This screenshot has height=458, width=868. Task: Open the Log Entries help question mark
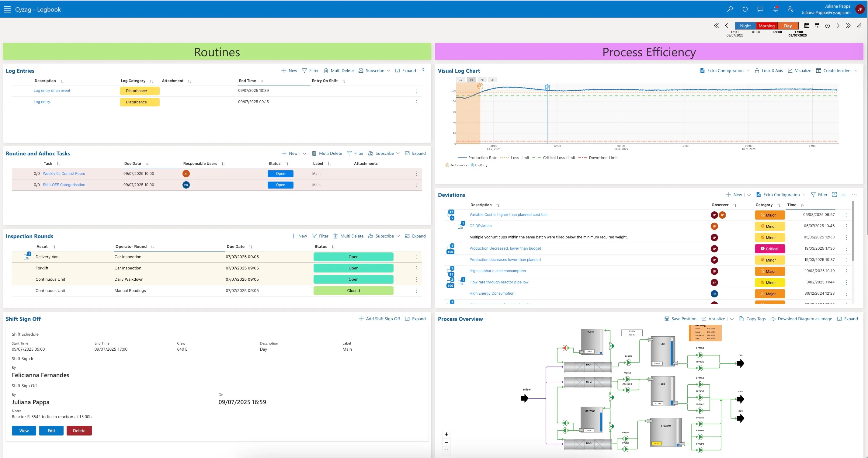pyautogui.click(x=423, y=71)
